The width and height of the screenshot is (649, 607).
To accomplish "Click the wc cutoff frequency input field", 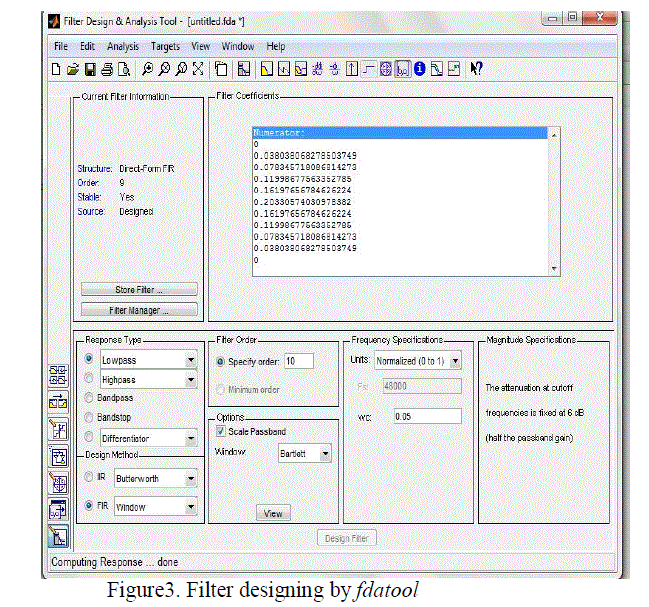I will 426,416.
